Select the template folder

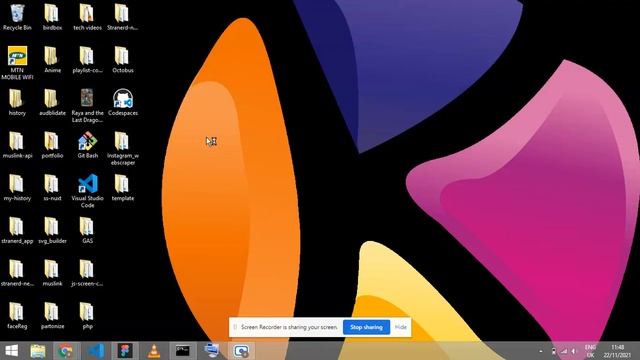[x=122, y=188]
